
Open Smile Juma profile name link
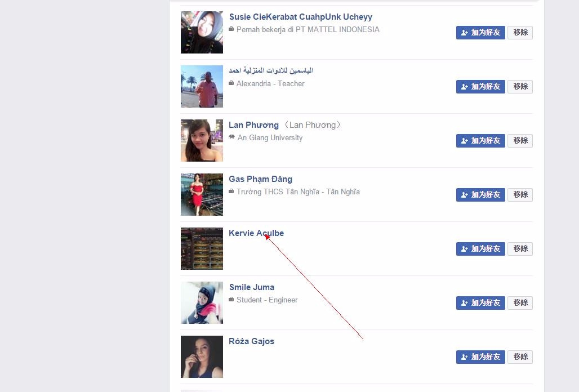252,287
